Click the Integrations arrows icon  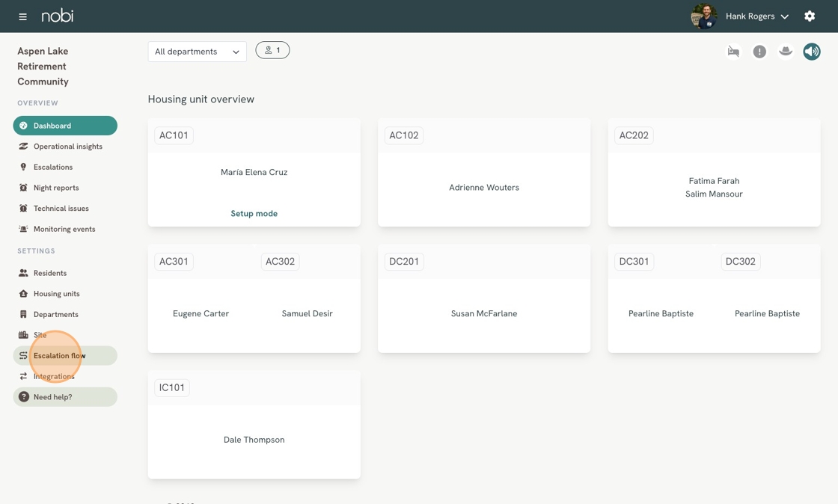[x=23, y=376]
